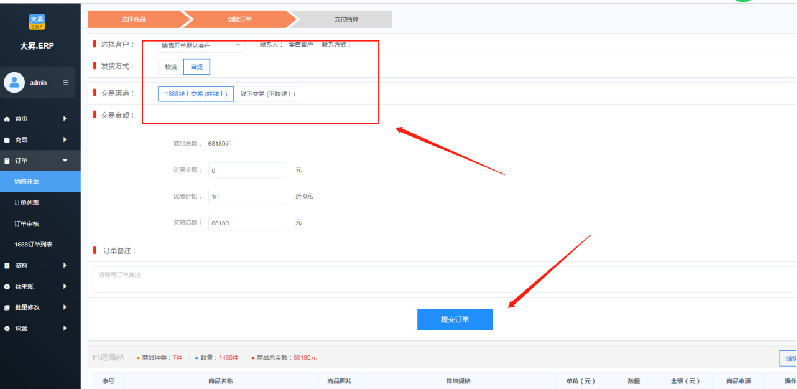797x389 pixels.
Task: Click the home icon in sidebar
Action: (x=7, y=118)
